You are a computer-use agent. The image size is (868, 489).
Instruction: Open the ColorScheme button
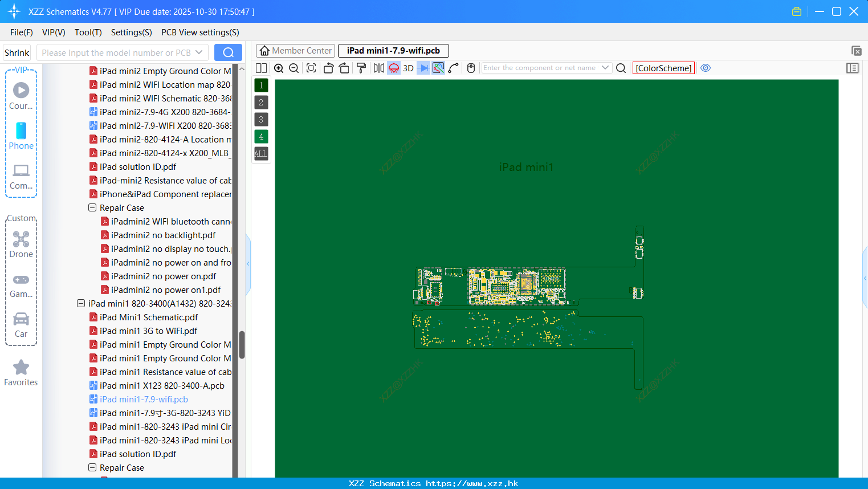click(x=663, y=68)
